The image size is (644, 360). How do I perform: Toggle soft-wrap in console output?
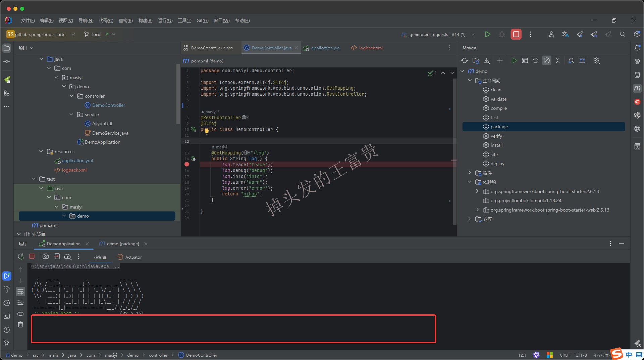(20, 291)
